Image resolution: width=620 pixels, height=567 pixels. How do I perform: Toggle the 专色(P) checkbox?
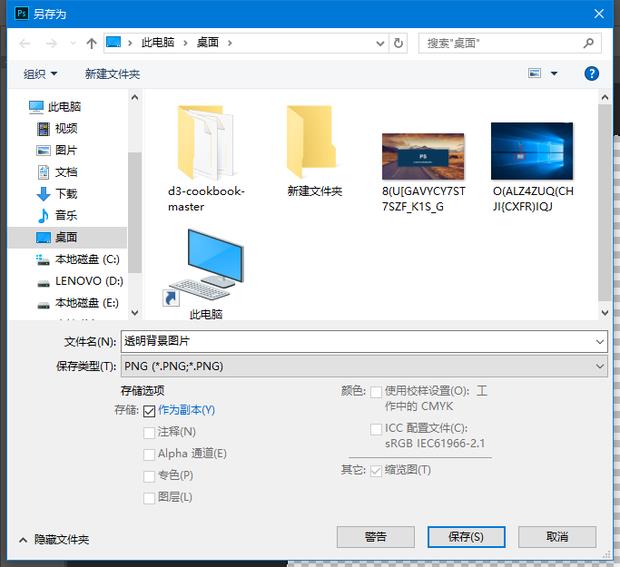coord(149,476)
